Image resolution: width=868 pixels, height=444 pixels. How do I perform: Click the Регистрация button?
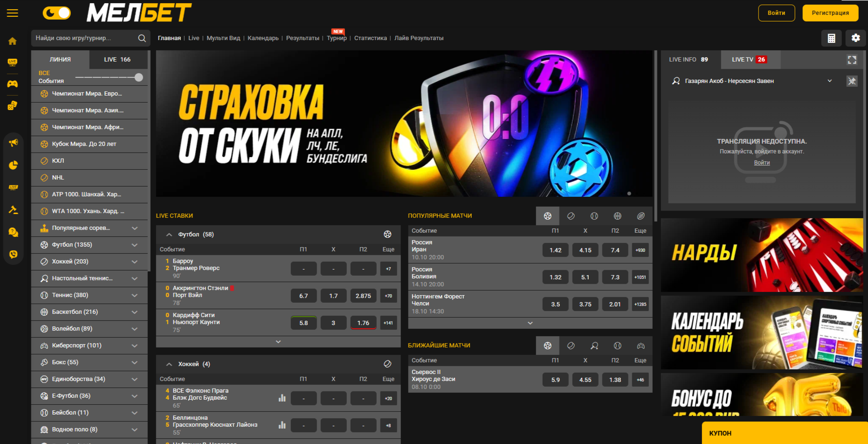click(x=830, y=13)
